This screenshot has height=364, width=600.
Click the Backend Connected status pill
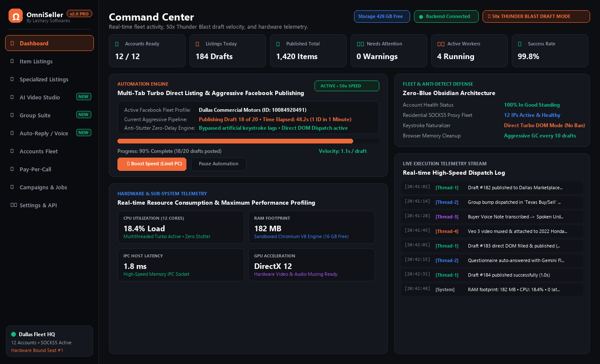click(x=446, y=16)
